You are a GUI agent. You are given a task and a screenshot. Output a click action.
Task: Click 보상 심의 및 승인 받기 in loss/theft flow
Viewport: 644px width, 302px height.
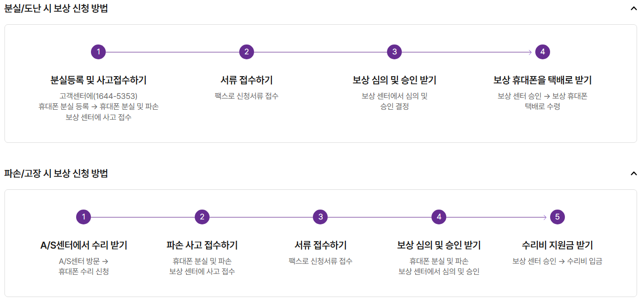pyautogui.click(x=394, y=79)
